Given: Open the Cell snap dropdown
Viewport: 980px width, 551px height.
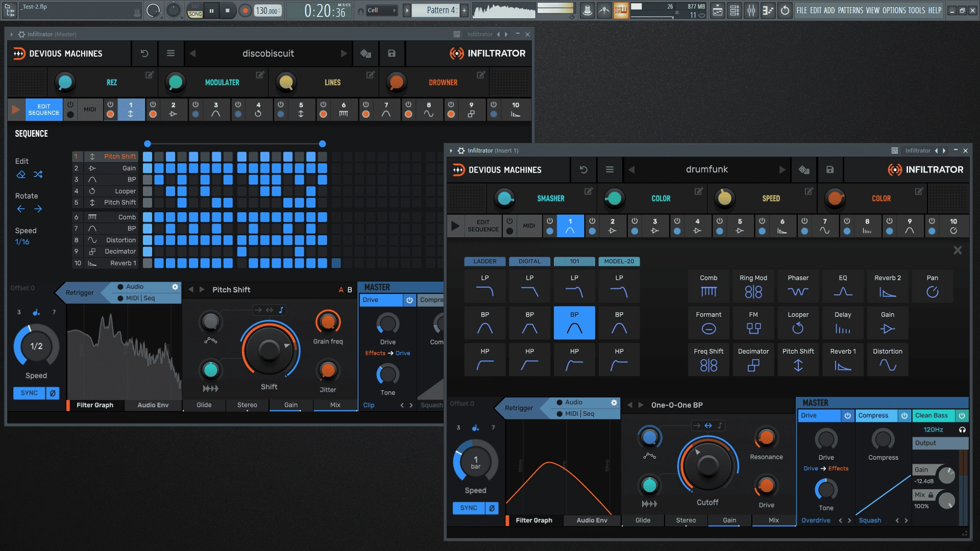Looking at the screenshot, I should [382, 10].
